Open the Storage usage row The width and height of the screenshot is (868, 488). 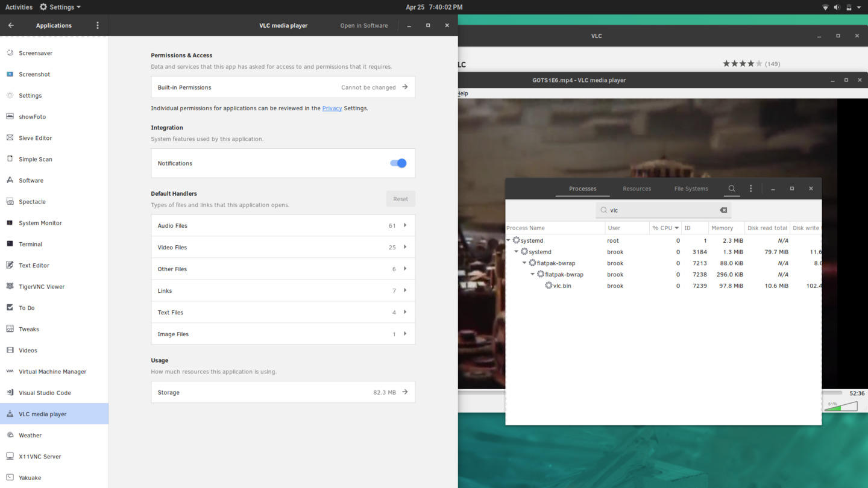[x=283, y=392]
